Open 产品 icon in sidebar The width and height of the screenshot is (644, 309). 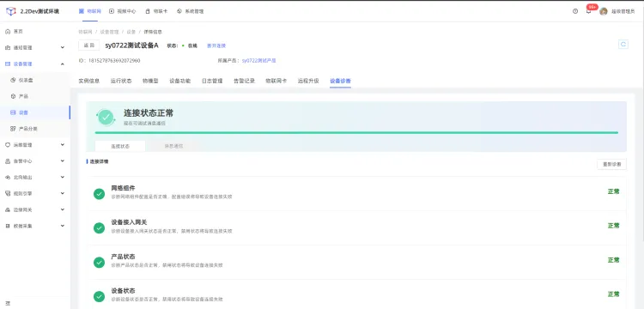[x=13, y=96]
